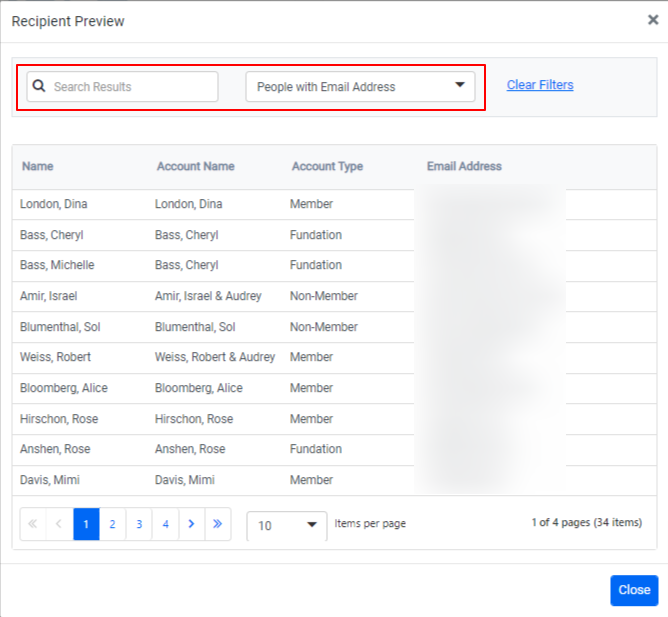Select the name Bass, Michelle

(x=57, y=265)
